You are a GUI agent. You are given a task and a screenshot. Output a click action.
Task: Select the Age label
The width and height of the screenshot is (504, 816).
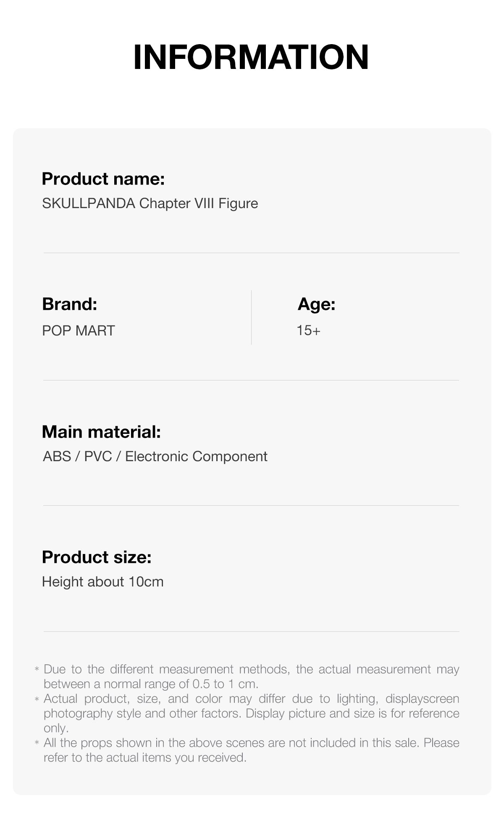click(x=316, y=304)
